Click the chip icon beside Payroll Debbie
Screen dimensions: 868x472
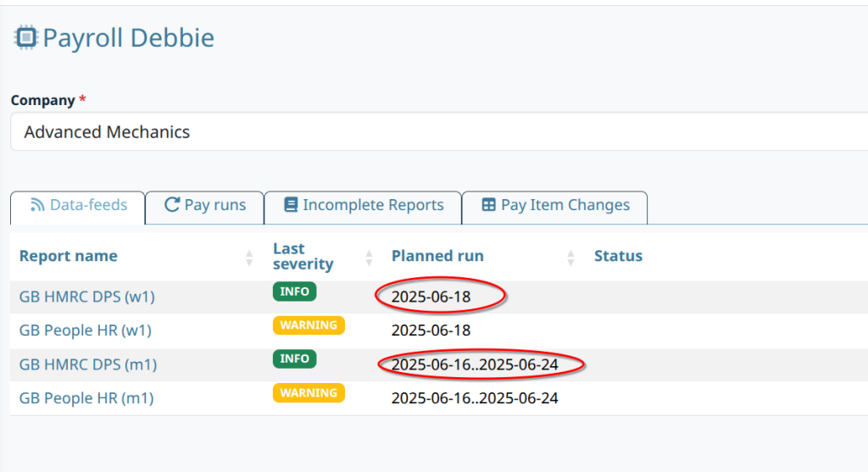tap(26, 38)
